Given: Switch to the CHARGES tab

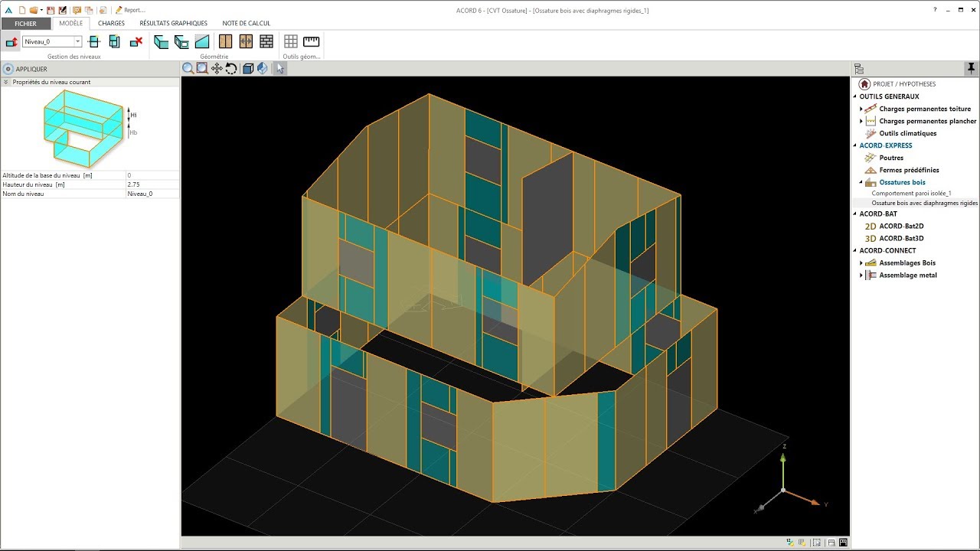Looking at the screenshot, I should (x=111, y=23).
